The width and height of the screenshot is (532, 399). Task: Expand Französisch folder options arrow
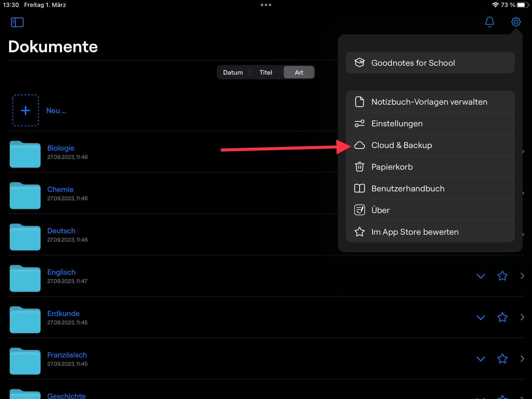[x=481, y=359]
